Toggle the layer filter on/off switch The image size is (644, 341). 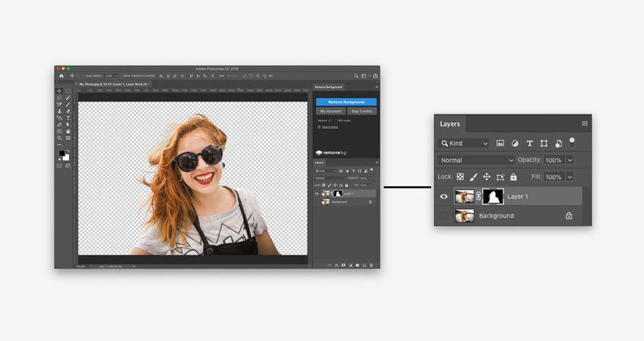point(572,142)
